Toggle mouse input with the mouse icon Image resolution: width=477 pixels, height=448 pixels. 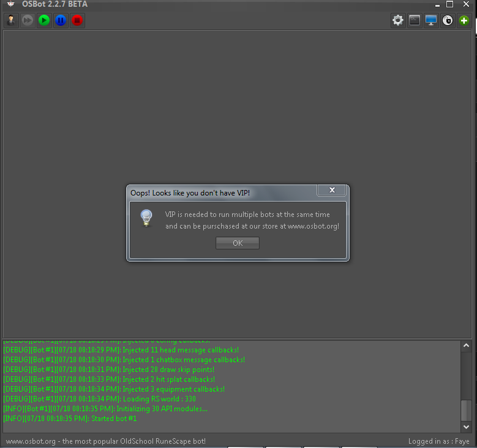(448, 20)
